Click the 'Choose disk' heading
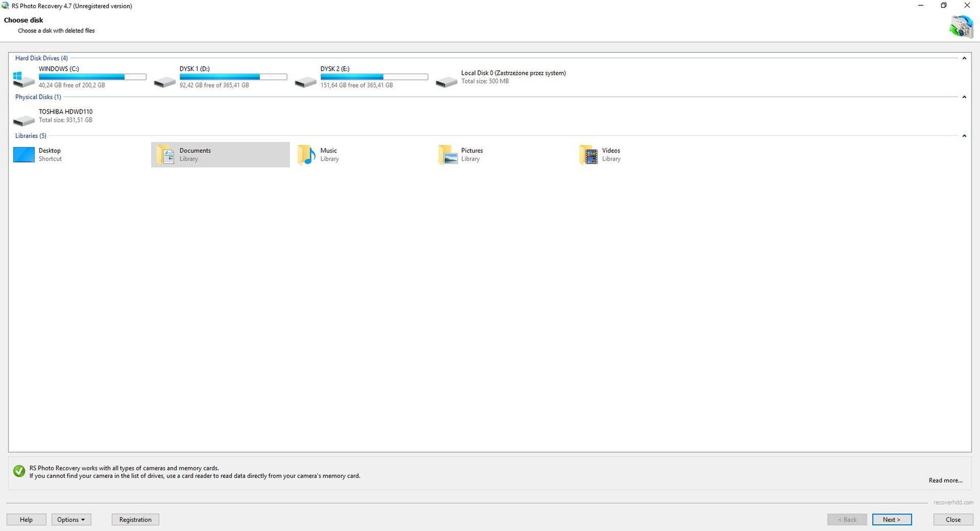Viewport: 980px width, 531px height. point(23,20)
